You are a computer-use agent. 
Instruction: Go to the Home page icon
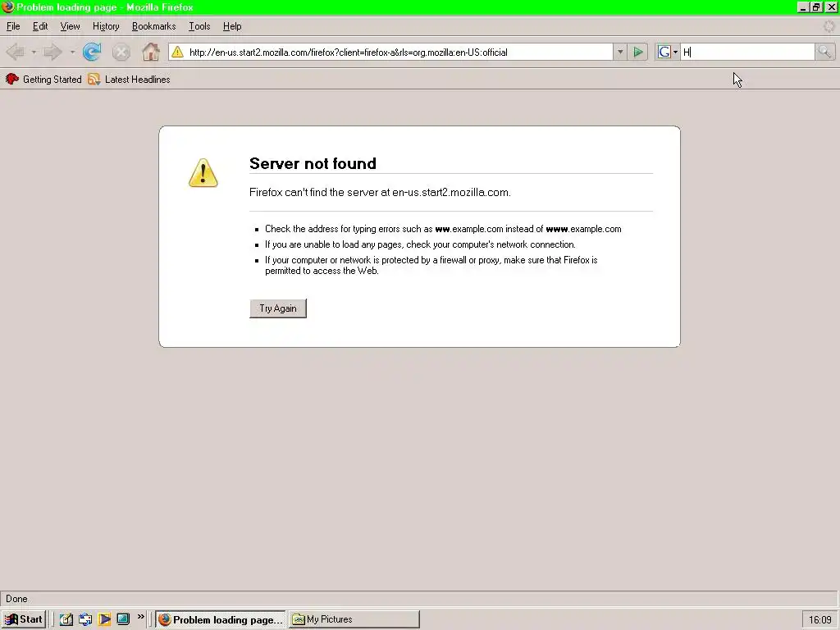(x=151, y=52)
